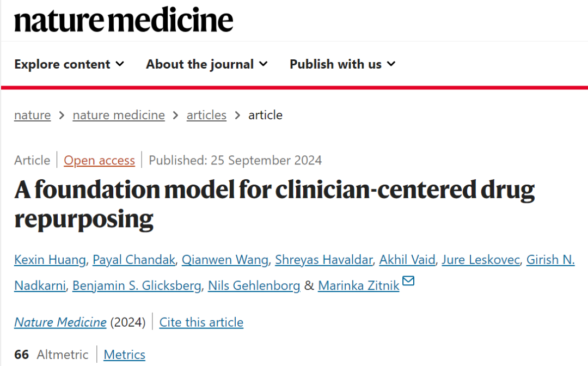Screen dimensions: 588x366
Task: Open author Nils Gehlenborg's link
Action: pos(254,285)
